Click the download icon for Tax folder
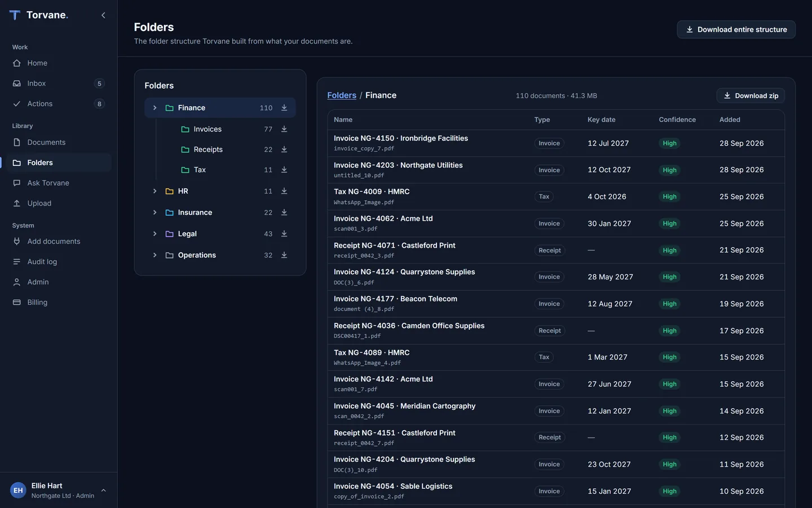The width and height of the screenshot is (812, 508). [x=284, y=170]
